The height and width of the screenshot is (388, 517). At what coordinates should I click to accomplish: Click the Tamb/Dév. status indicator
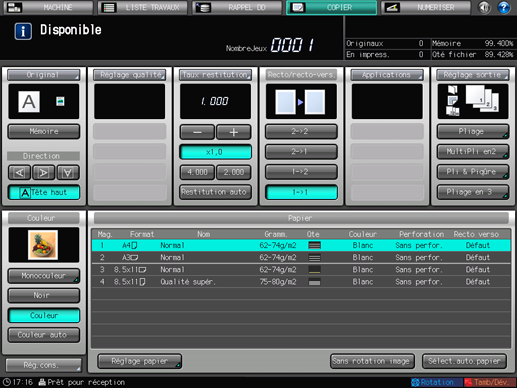click(490, 382)
